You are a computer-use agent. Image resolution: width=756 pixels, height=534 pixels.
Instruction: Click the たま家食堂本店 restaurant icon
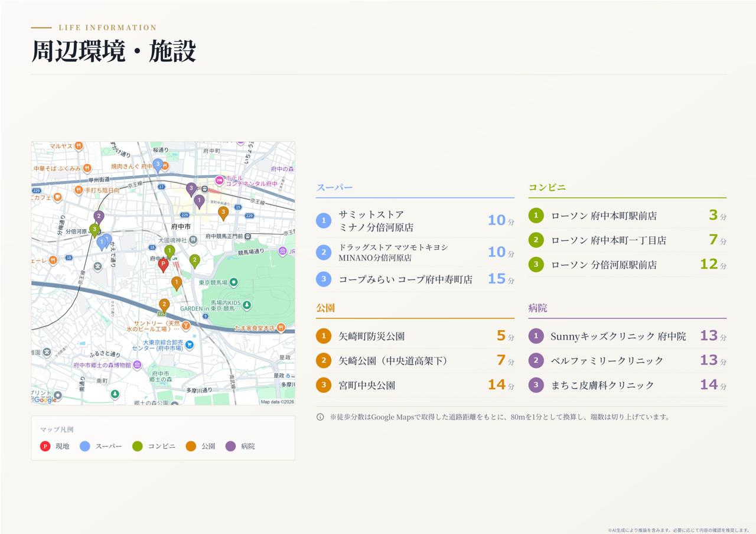click(x=281, y=327)
